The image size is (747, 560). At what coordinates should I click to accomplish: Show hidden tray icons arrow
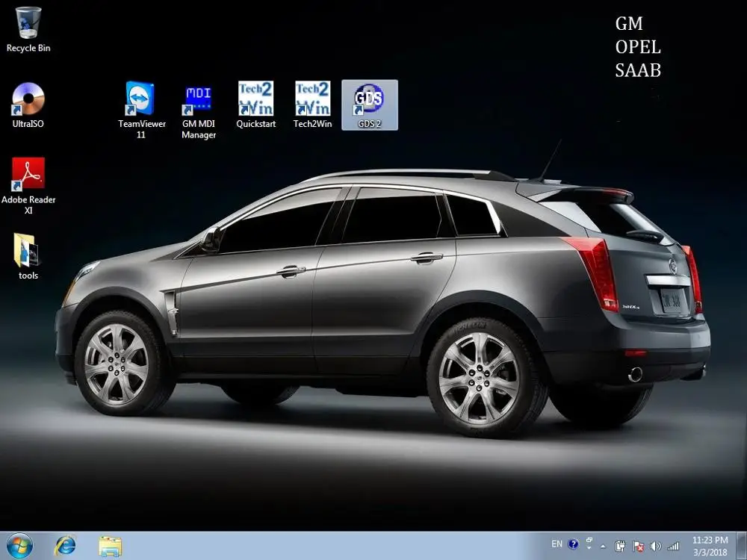click(x=603, y=547)
